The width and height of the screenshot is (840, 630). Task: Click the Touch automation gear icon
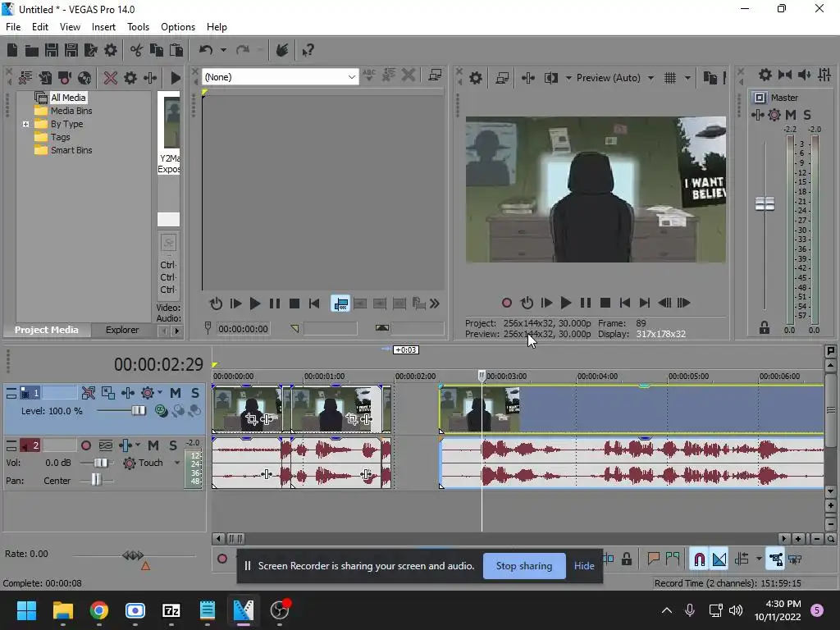coord(129,463)
